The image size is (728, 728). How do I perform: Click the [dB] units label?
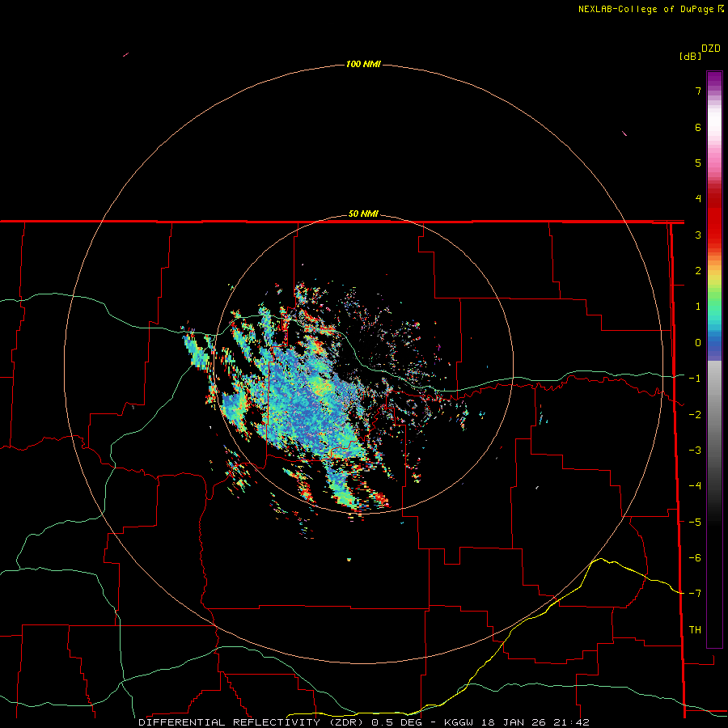pos(691,56)
